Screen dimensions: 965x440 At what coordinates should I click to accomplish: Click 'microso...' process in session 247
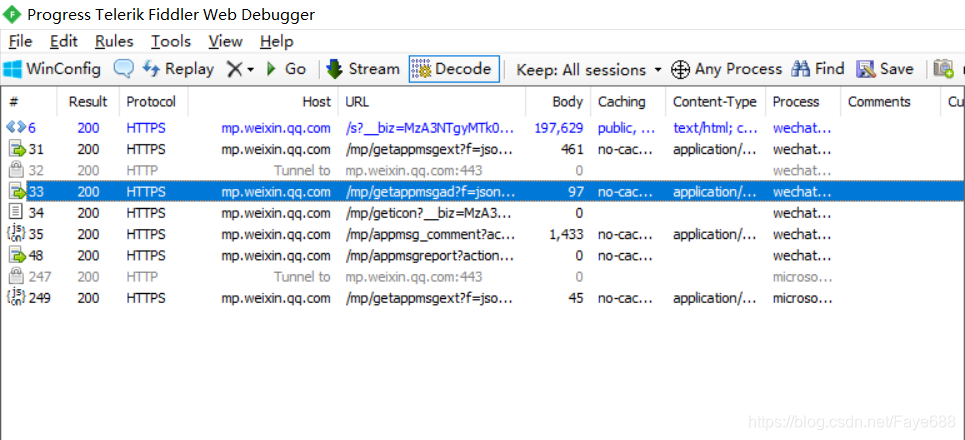click(802, 277)
